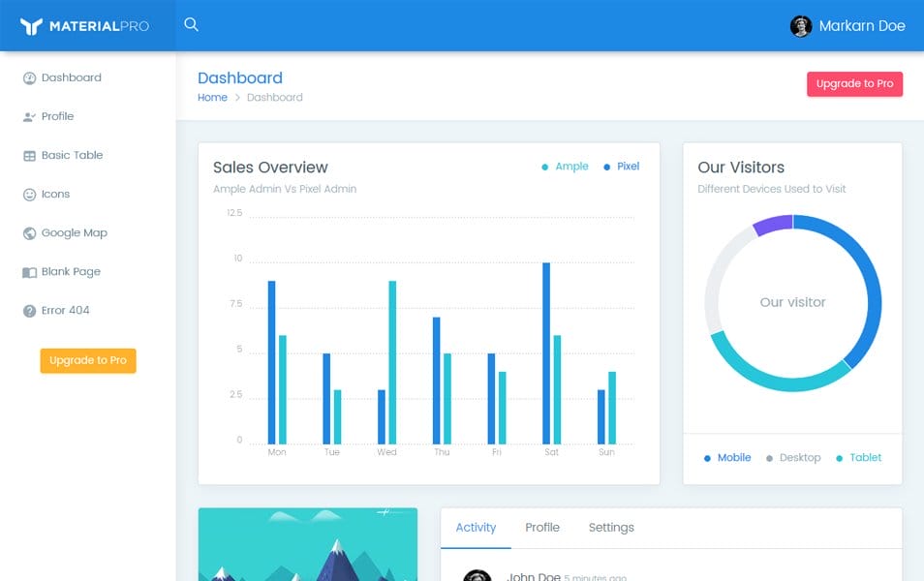The image size is (924, 581).
Task: Open Basic Table from the sidebar icon
Action: click(28, 155)
